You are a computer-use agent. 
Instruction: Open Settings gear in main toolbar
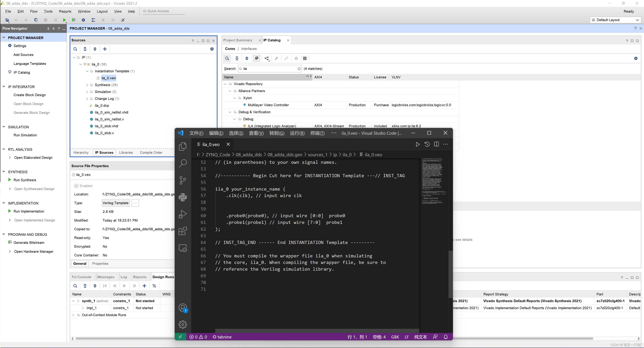(x=83, y=20)
